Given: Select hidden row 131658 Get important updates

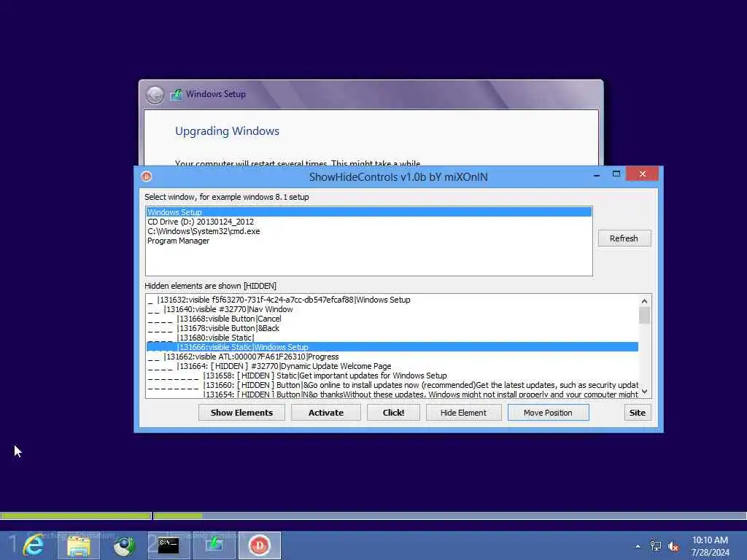Looking at the screenshot, I should 392,376.
